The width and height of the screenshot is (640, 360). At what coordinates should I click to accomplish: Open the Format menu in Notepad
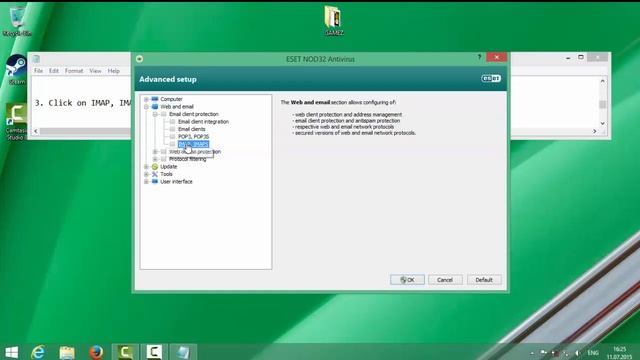(x=74, y=71)
